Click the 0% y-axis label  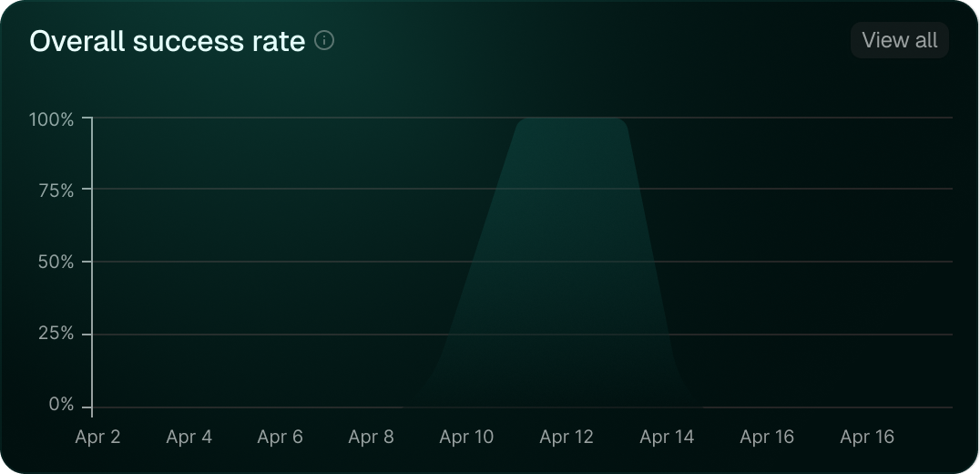coord(60,405)
